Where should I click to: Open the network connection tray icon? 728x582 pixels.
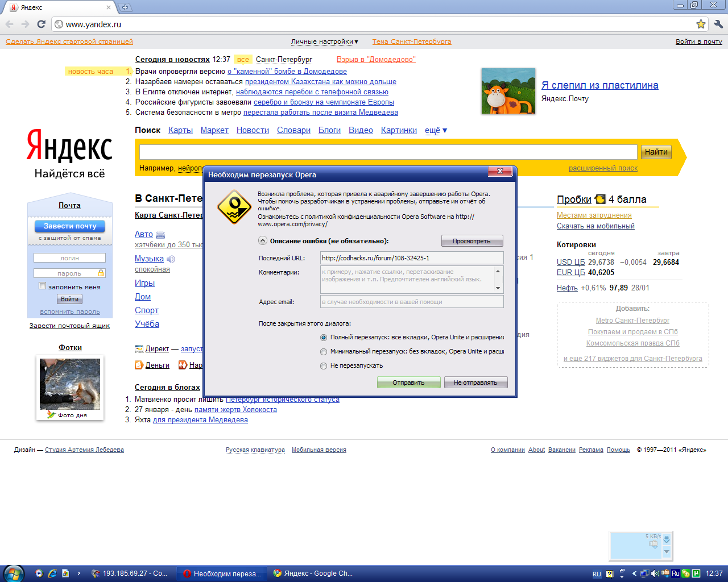pos(644,573)
